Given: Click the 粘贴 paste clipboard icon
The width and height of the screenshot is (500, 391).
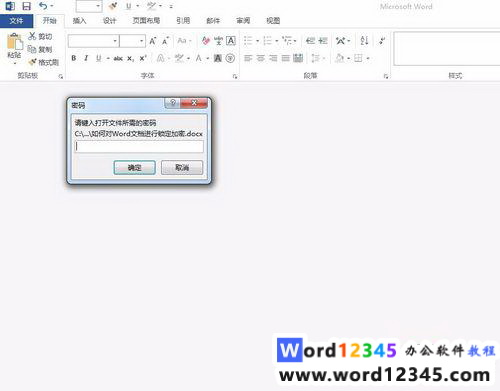Looking at the screenshot, I should [14, 42].
